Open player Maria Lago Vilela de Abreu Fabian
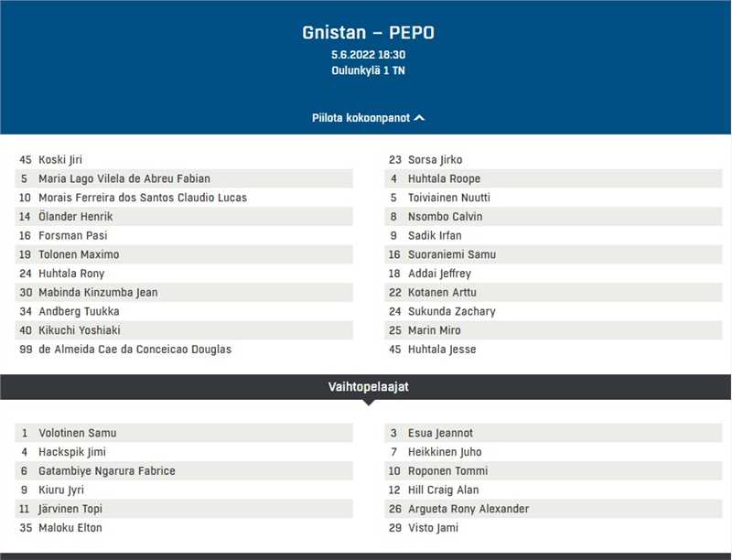Screen dimensions: 732x560 [x=124, y=178]
